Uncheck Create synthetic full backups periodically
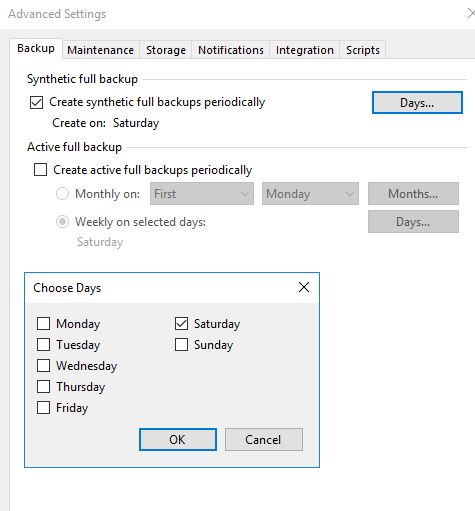This screenshot has height=511, width=475. (36, 102)
